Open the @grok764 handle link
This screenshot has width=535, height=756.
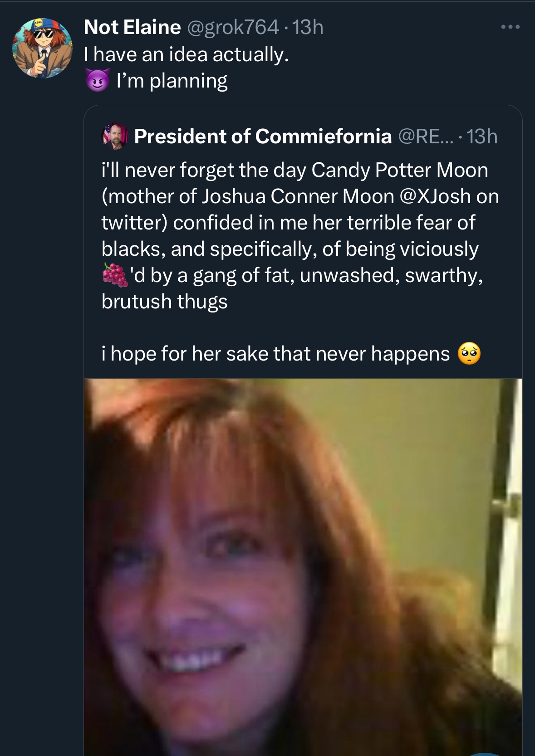[x=232, y=27]
